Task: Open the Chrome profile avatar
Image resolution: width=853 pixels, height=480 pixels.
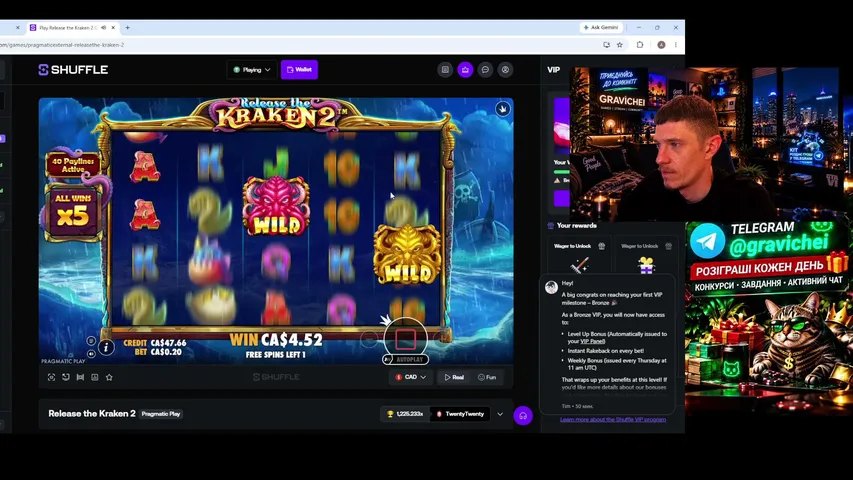Action: pyautogui.click(x=661, y=45)
